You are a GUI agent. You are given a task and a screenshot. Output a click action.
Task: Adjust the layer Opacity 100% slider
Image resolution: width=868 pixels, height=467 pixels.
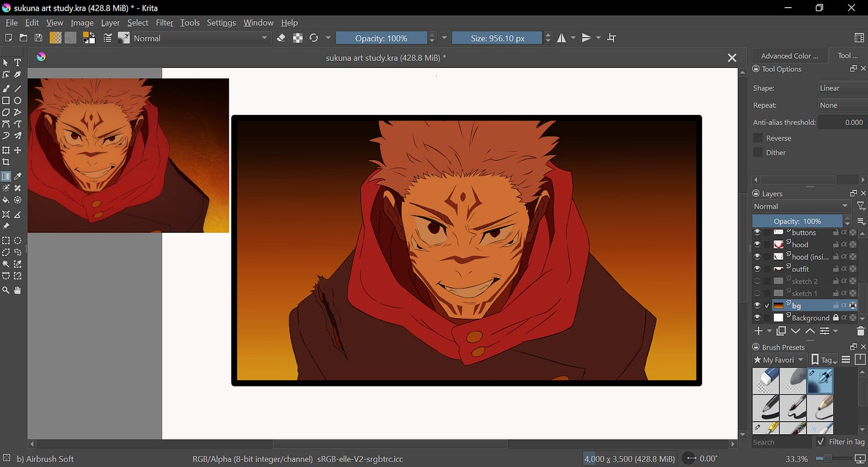797,221
